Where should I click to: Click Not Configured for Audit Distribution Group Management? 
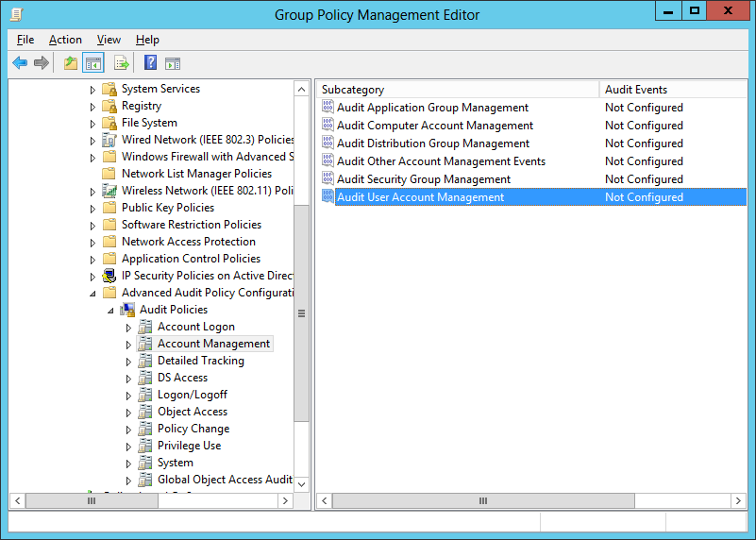click(x=644, y=143)
